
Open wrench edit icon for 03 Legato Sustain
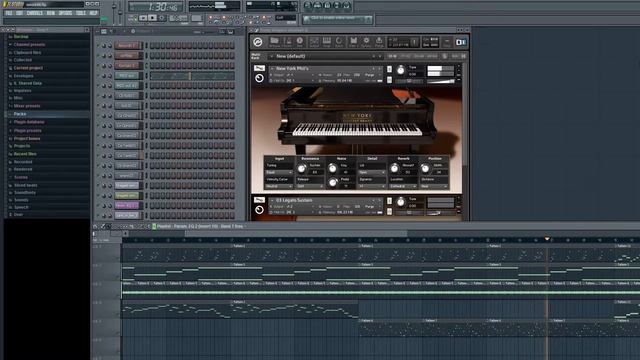click(259, 200)
